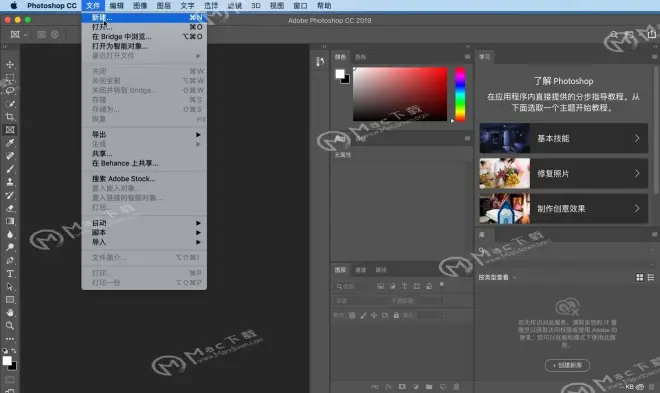The width and height of the screenshot is (660, 393).
Task: Toggle the layer filtering switch
Action: point(442,284)
